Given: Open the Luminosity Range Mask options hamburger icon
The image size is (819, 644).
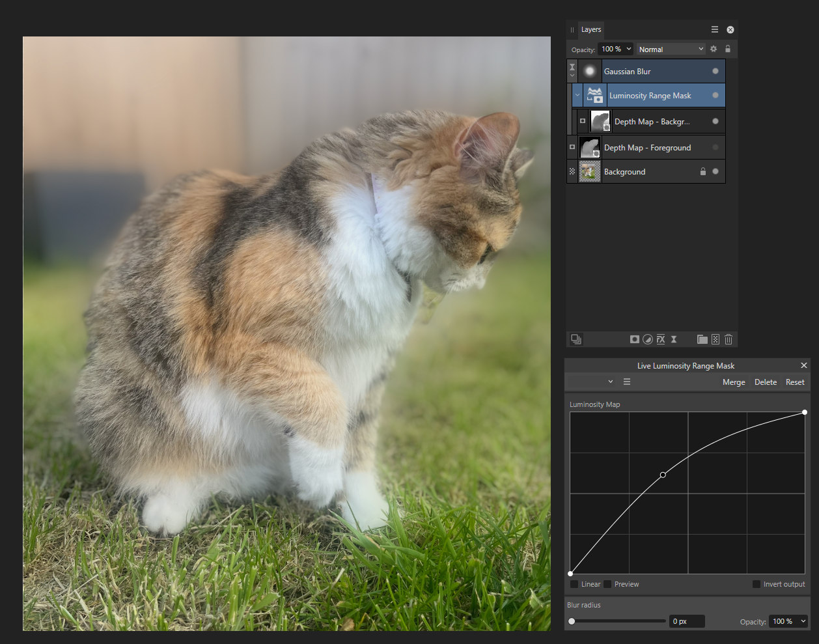Looking at the screenshot, I should click(x=626, y=382).
